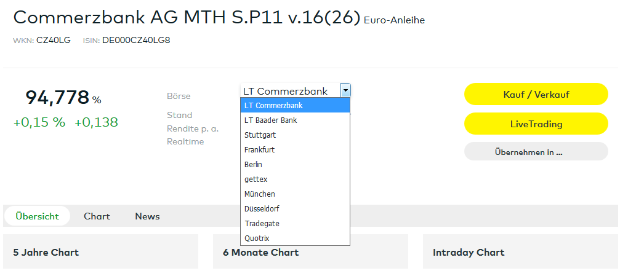This screenshot has width=644, height=276.
Task: Select Tradegate as trading venue
Action: pos(262,224)
